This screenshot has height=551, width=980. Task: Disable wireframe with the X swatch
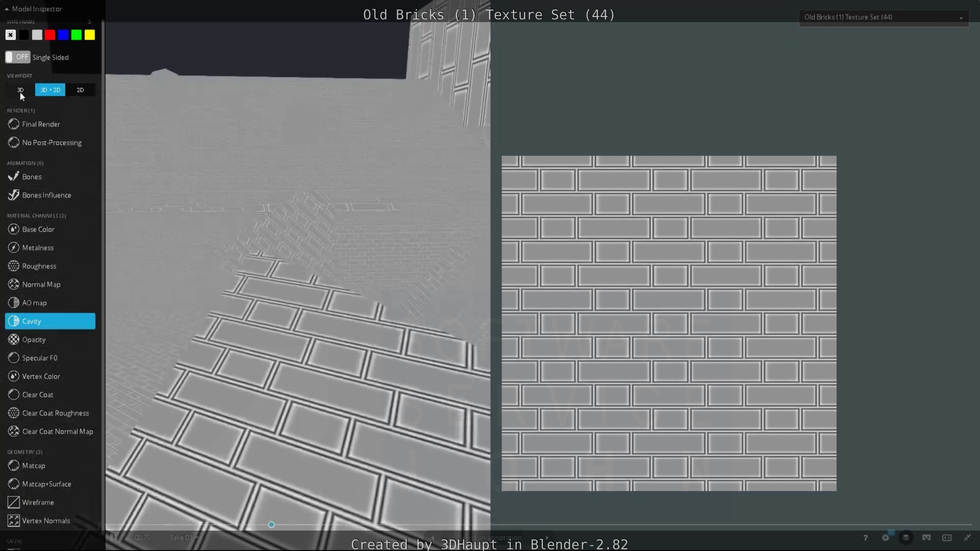tap(11, 35)
